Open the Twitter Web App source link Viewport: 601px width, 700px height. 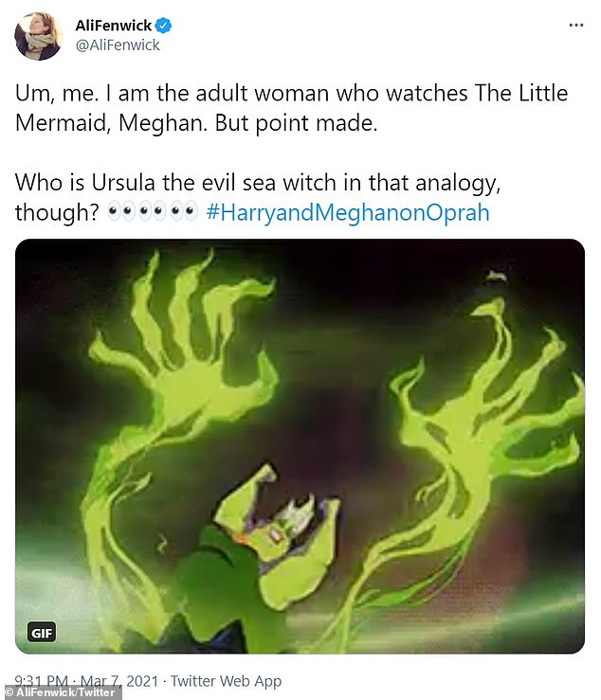[226, 681]
